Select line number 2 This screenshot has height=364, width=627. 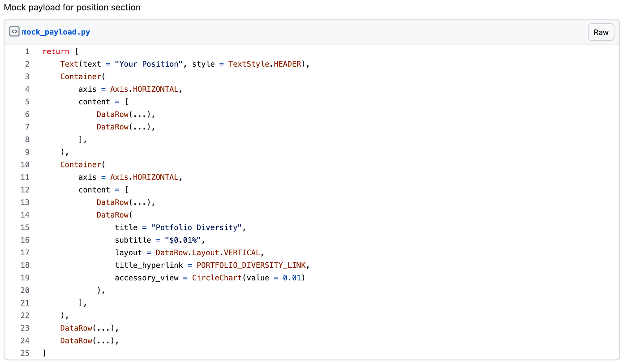(27, 64)
